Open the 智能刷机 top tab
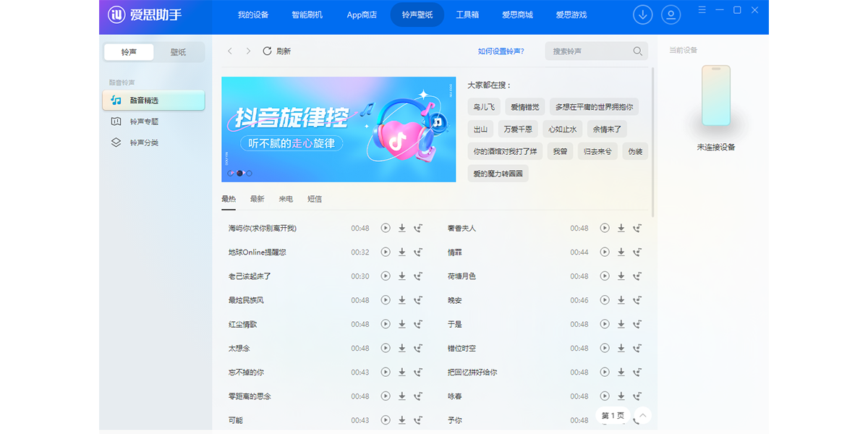The image size is (868, 434). point(307,14)
